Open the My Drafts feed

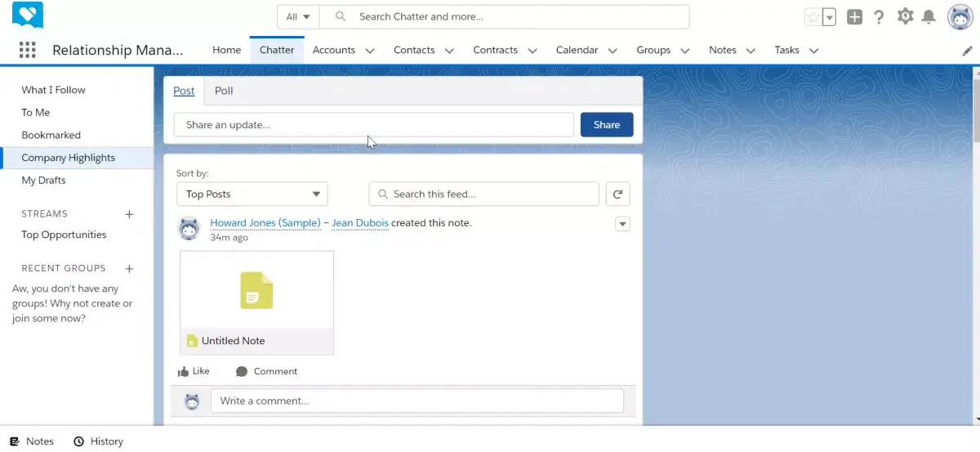click(x=43, y=180)
